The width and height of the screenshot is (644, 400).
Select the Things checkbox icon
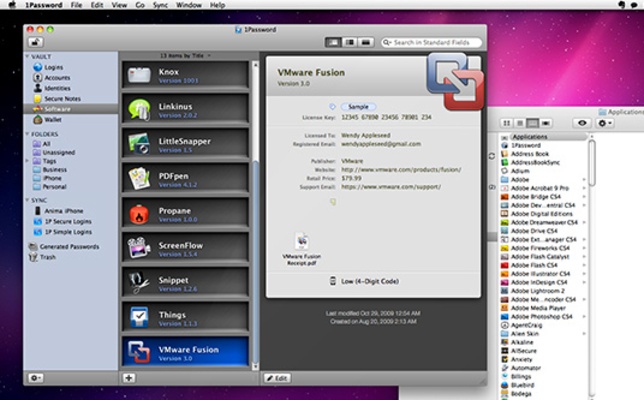[139, 317]
